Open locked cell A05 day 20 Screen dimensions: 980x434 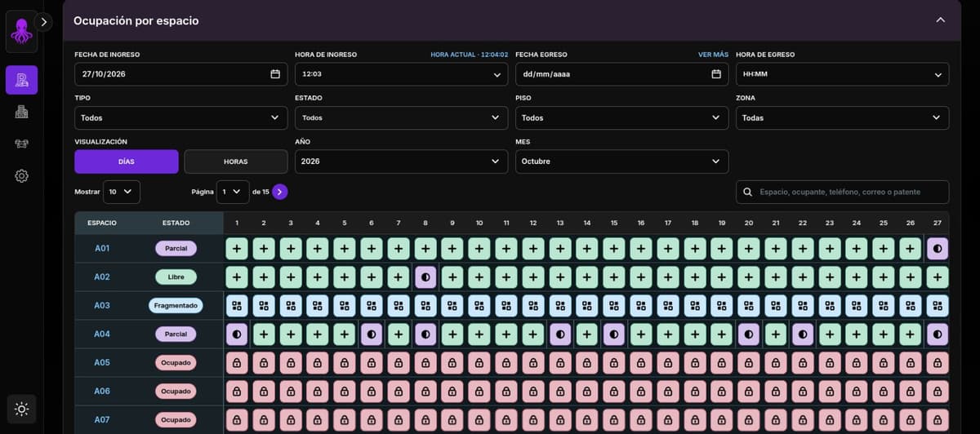click(x=749, y=362)
